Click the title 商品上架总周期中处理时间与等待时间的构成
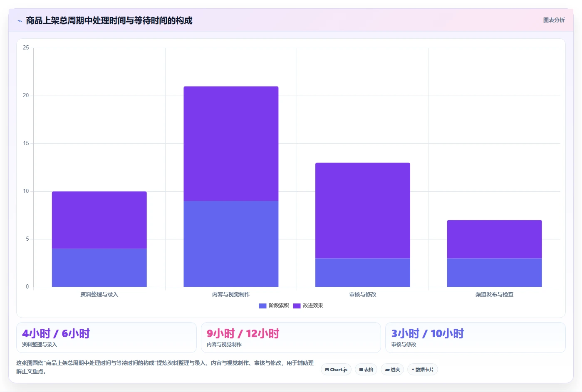 (109, 21)
